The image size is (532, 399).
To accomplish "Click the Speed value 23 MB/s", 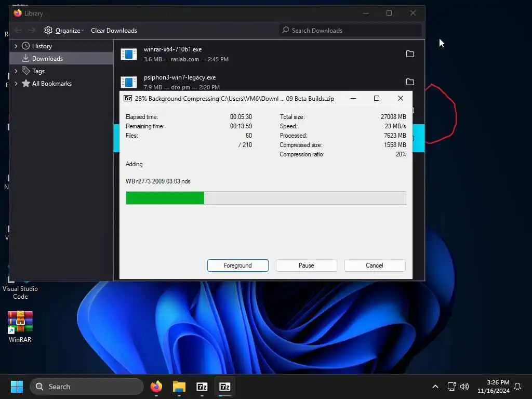I will pyautogui.click(x=395, y=126).
